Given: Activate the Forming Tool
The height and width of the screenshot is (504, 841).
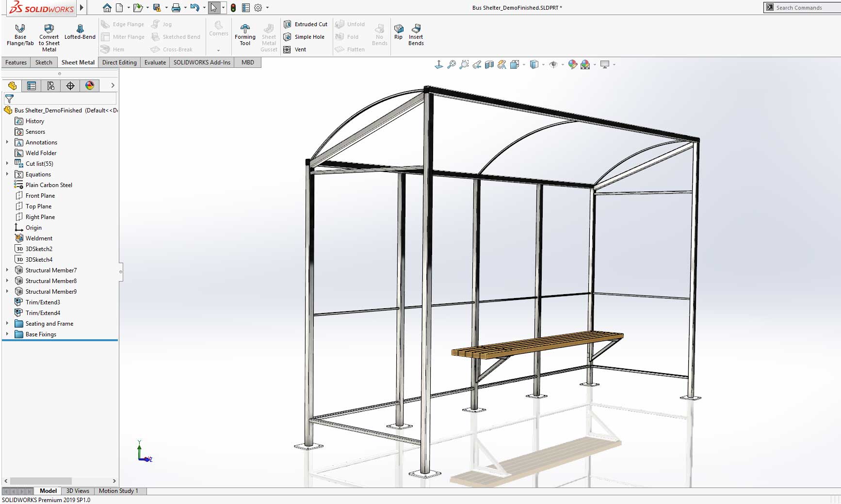Looking at the screenshot, I should (245, 35).
